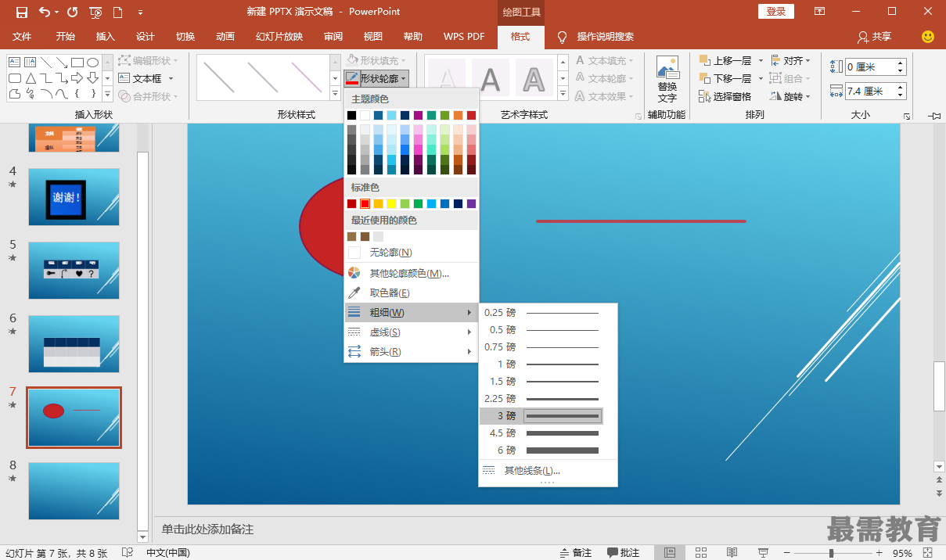Click the 操作说明搜索 search box
Viewport: 946px width, 560px height.
click(606, 37)
